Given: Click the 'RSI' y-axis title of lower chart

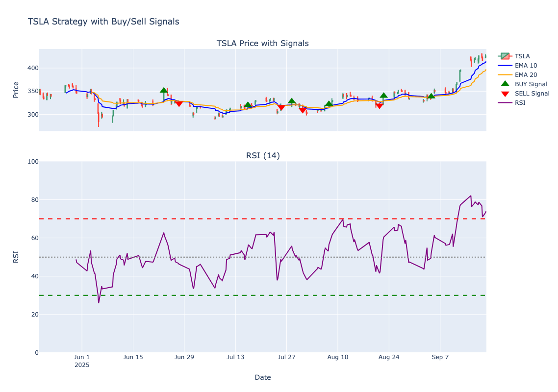Looking at the screenshot, I should pyautogui.click(x=16, y=257).
